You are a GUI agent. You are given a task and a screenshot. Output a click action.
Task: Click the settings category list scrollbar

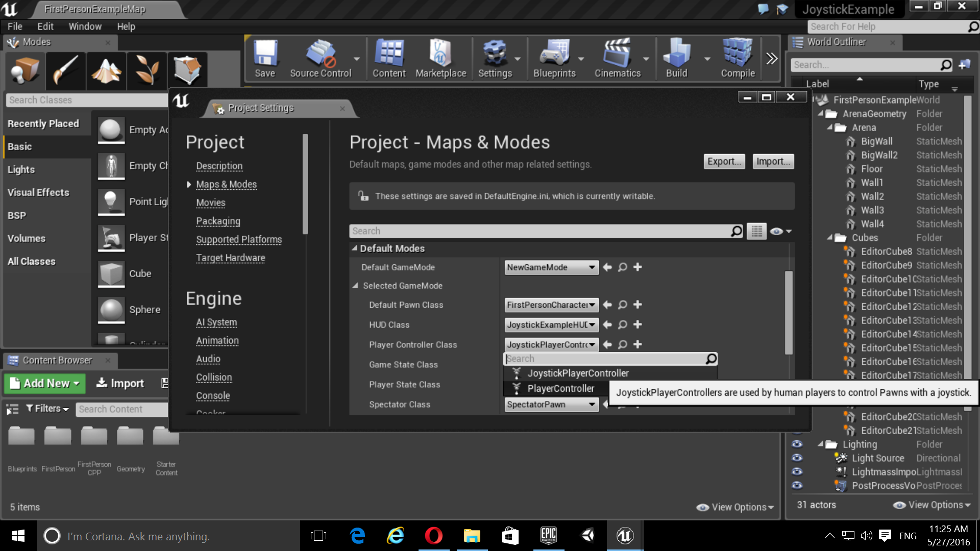pos(305,184)
